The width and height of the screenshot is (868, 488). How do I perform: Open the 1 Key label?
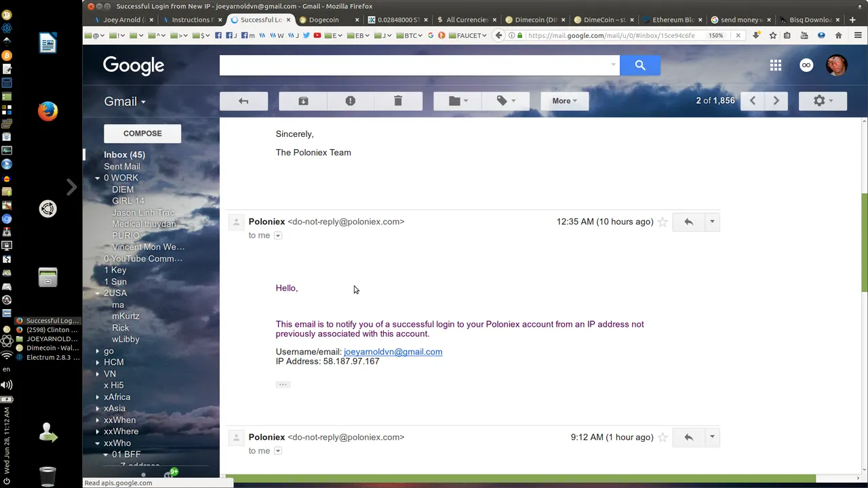click(x=115, y=270)
